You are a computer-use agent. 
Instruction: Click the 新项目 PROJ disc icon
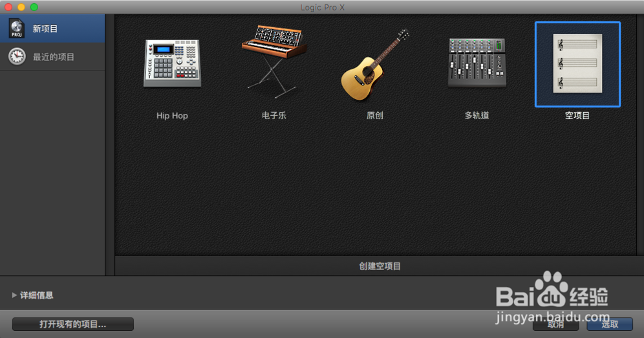click(16, 28)
